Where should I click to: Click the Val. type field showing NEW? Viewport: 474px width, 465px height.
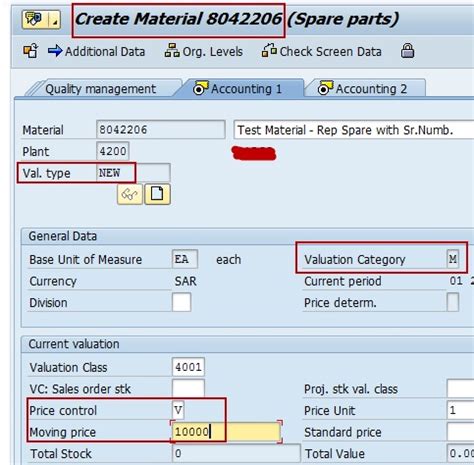[x=133, y=173]
